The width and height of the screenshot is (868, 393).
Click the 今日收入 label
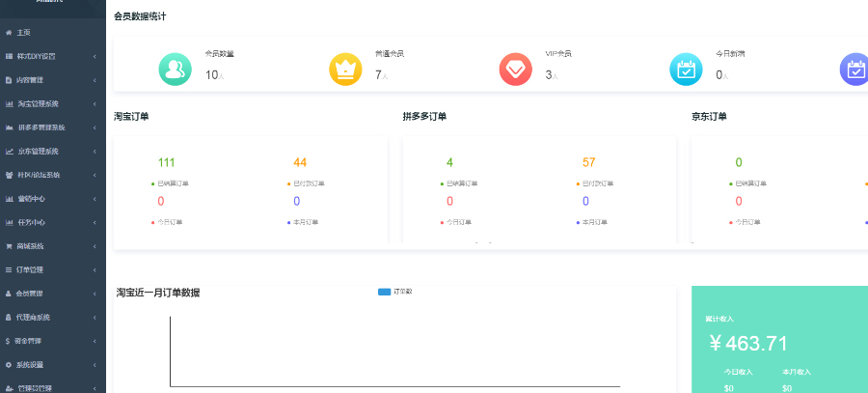coord(738,372)
